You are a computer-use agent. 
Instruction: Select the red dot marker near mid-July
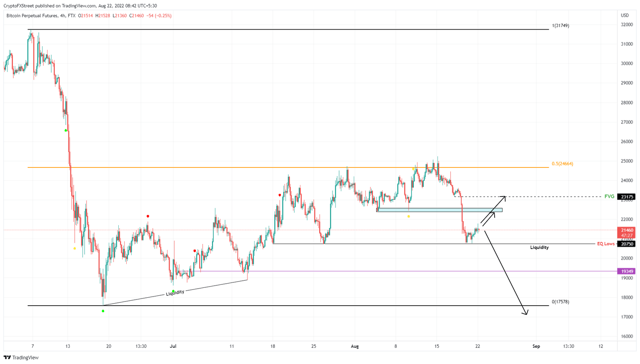pos(195,250)
